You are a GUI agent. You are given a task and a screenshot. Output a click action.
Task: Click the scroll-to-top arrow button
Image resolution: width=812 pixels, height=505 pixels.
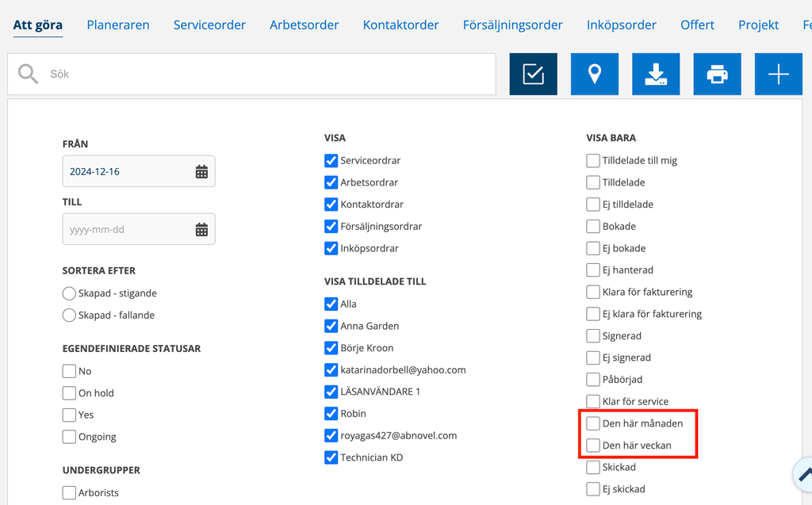(804, 474)
